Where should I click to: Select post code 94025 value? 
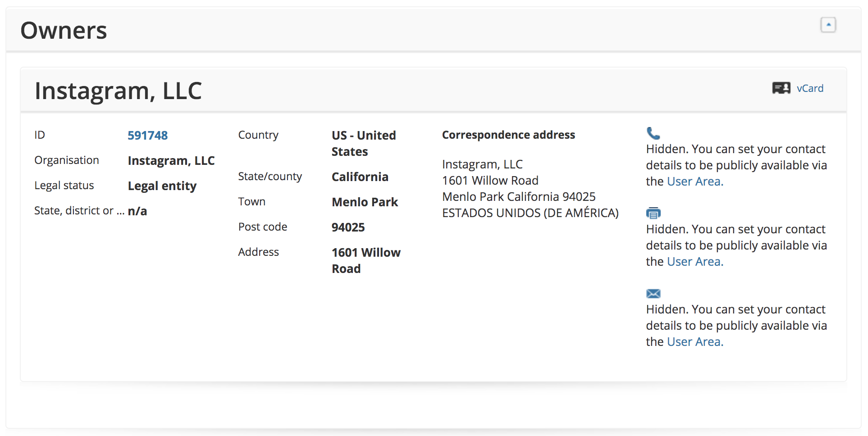click(x=348, y=227)
